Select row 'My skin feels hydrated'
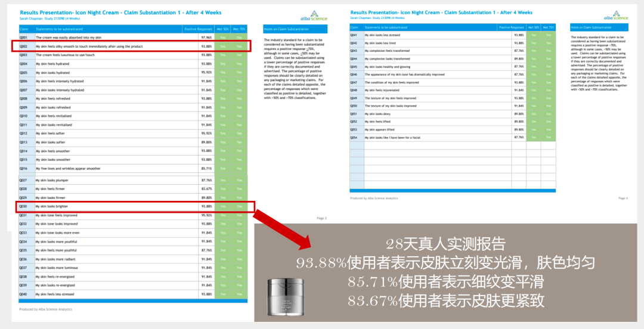 coord(133,64)
